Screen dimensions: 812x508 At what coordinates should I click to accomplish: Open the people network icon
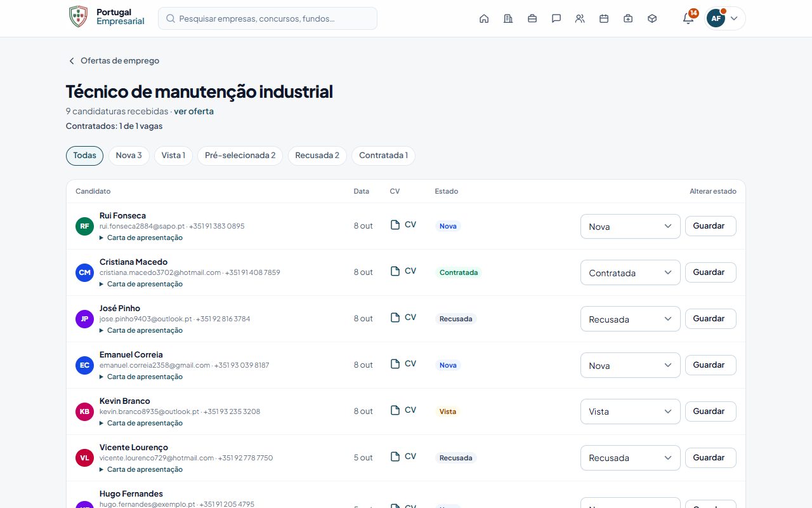(x=580, y=18)
